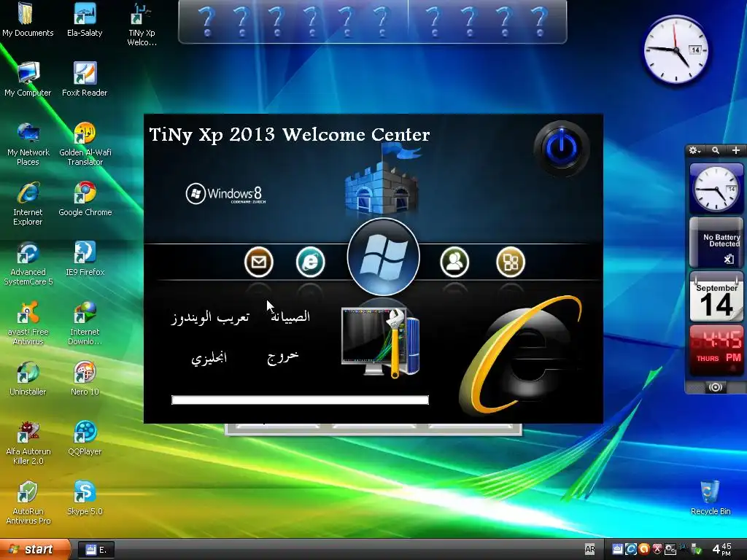Click the taskbar clock showing 4:45 PM
The image size is (747, 560).
click(x=721, y=549)
